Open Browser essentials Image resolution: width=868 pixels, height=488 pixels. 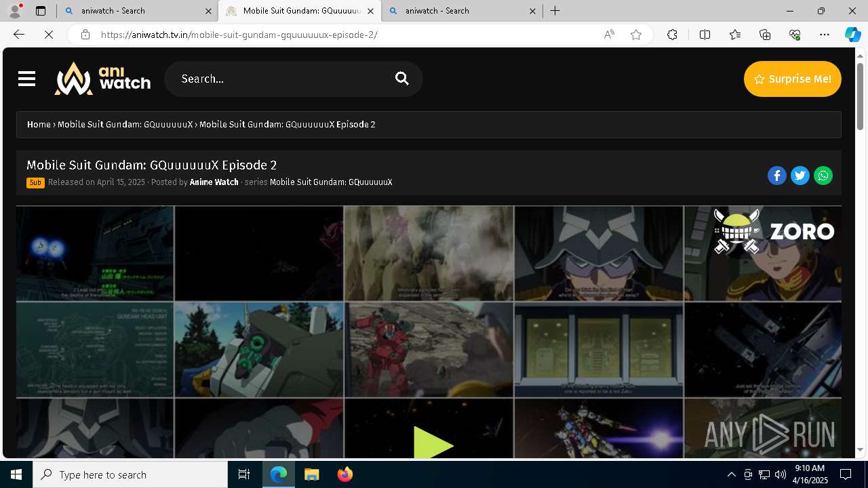pos(795,35)
